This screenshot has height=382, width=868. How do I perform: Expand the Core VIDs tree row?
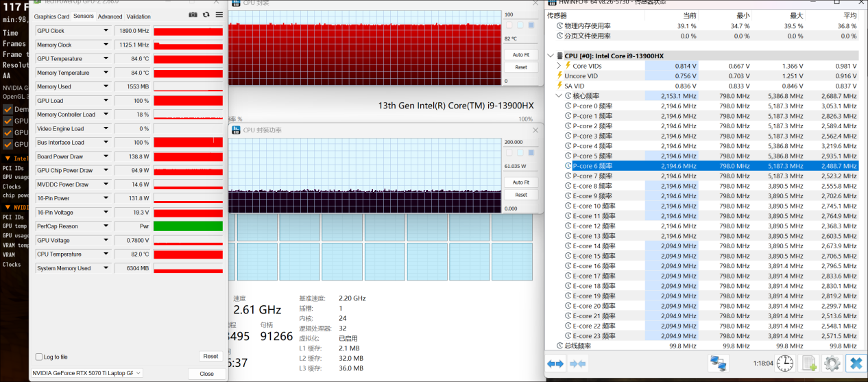tap(559, 66)
